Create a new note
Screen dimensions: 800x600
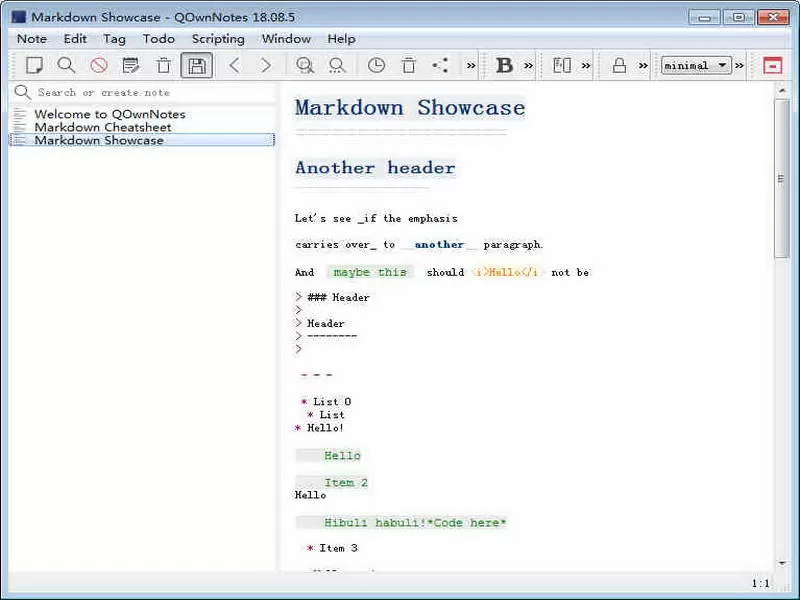pyautogui.click(x=32, y=64)
